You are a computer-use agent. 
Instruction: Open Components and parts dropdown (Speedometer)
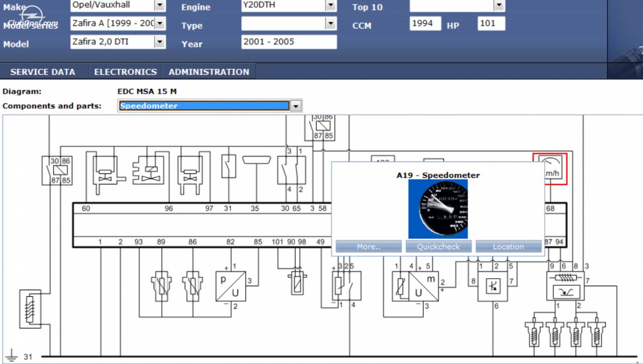click(296, 106)
